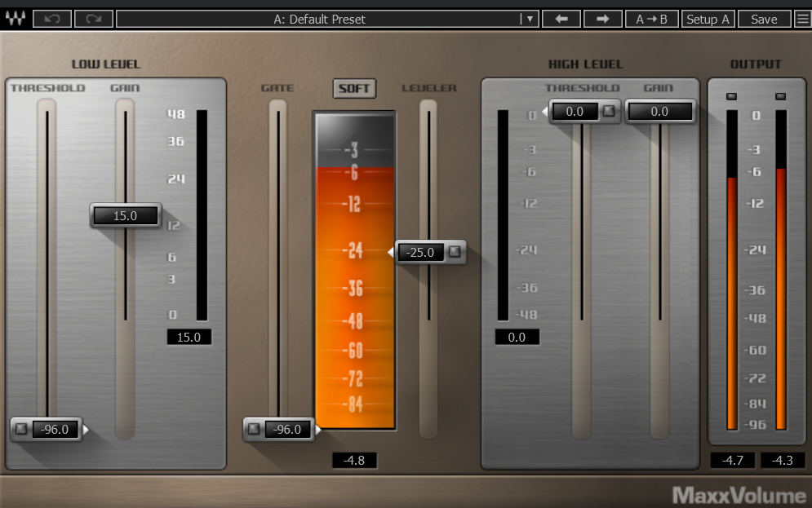Click the Low Level gain meter
The height and width of the screenshot is (508, 812).
coord(202,215)
